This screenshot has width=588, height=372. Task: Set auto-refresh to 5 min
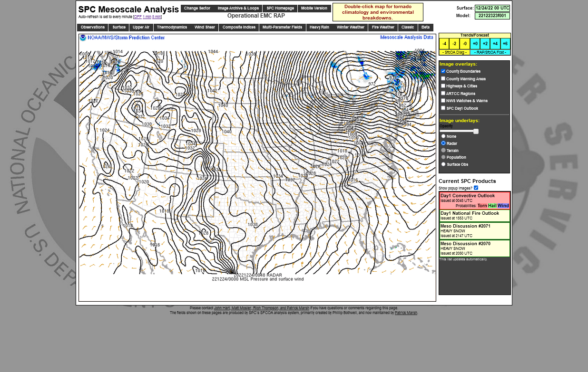click(x=157, y=17)
